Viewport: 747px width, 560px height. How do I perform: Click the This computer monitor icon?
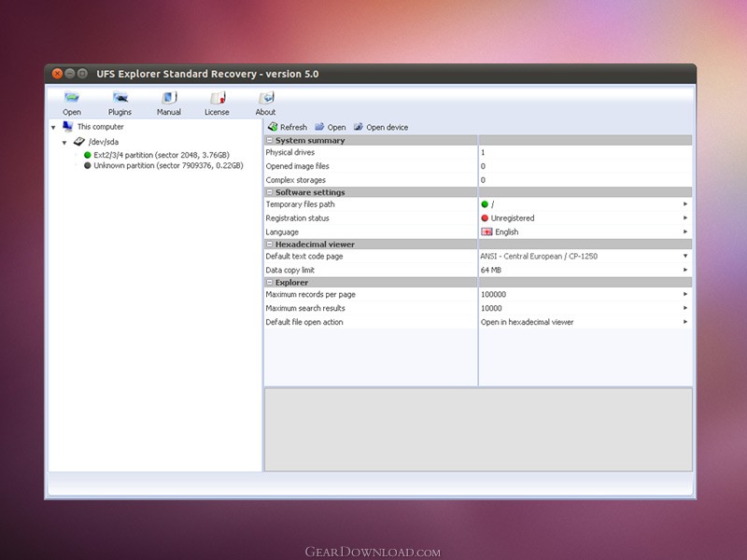(67, 126)
